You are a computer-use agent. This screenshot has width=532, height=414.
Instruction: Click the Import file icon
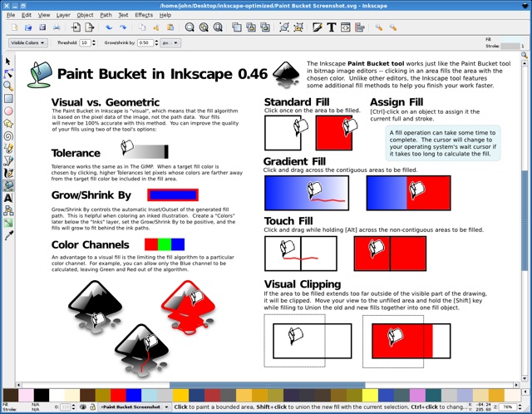(x=76, y=27)
